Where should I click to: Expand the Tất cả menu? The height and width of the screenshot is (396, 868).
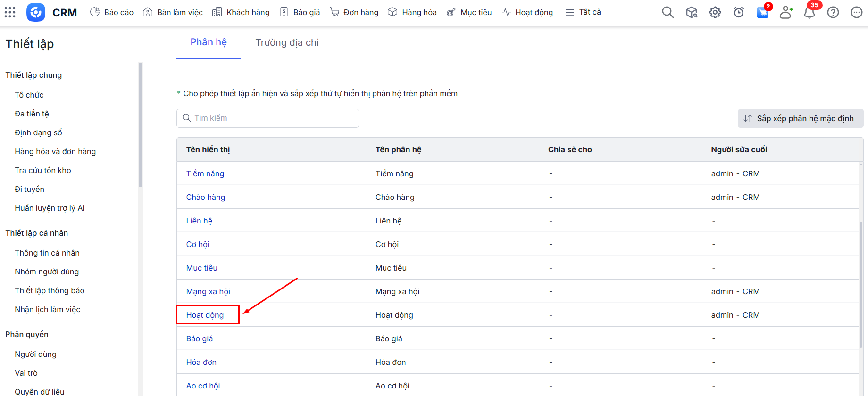pos(583,12)
